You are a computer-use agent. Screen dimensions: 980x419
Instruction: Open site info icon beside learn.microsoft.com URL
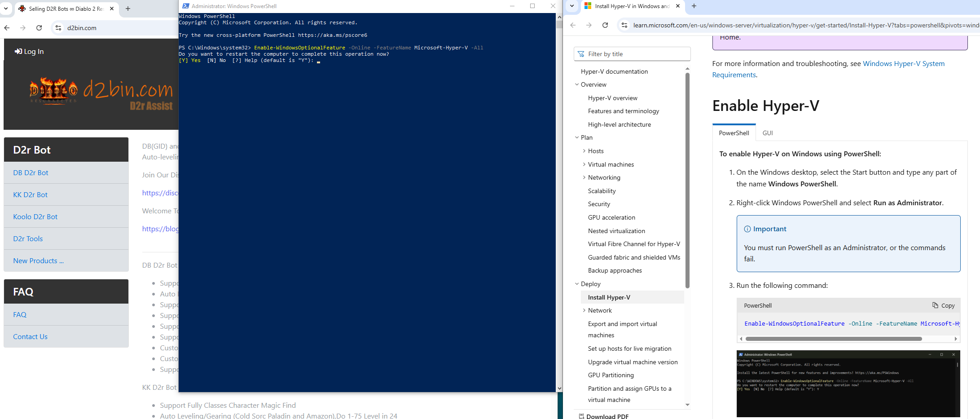624,25
